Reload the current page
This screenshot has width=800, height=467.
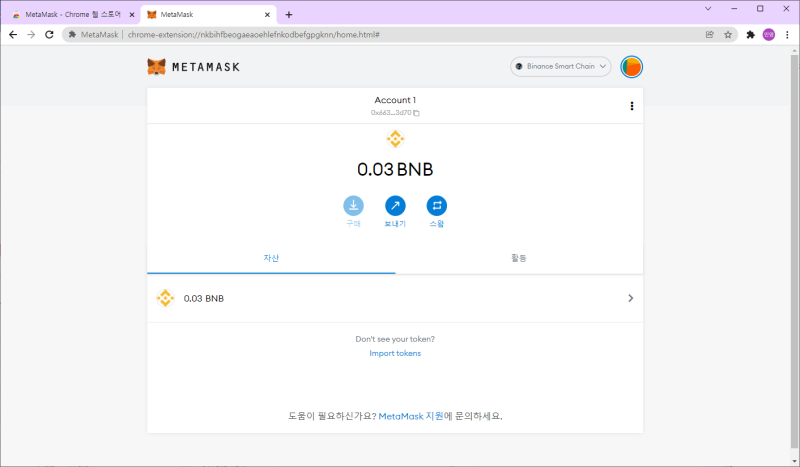(49, 35)
